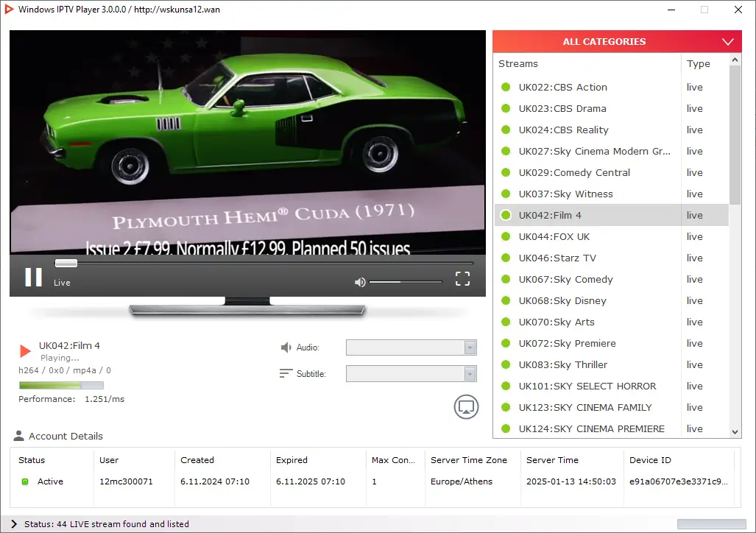The image size is (756, 533).
Task: Click the Device ID value e91a06707e3e3371c9...
Action: coord(679,481)
